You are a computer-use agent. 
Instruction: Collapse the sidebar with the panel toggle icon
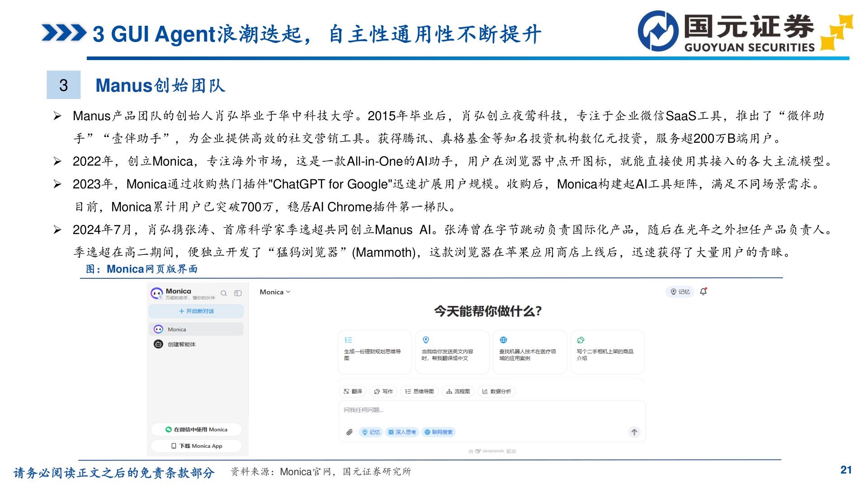(238, 293)
